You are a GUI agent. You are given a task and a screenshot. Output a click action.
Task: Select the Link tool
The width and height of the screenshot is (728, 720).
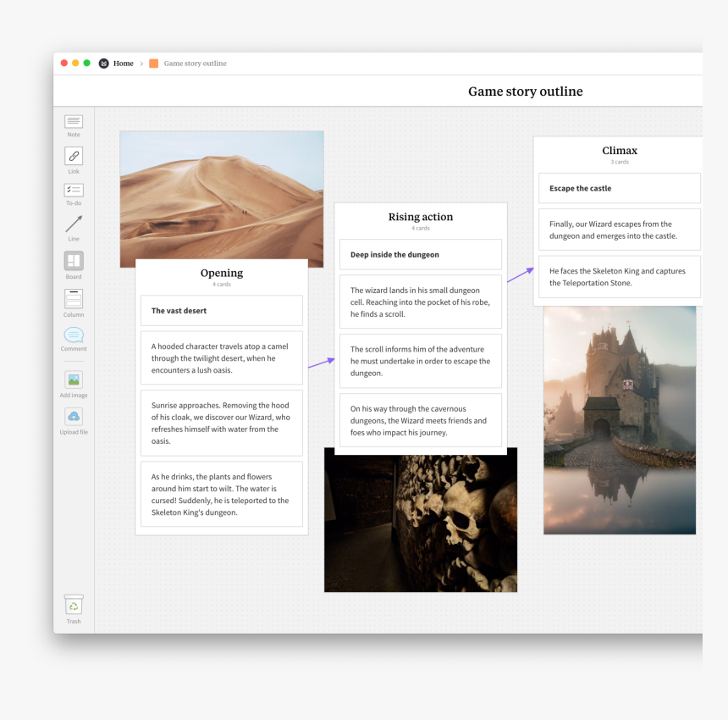point(74,157)
